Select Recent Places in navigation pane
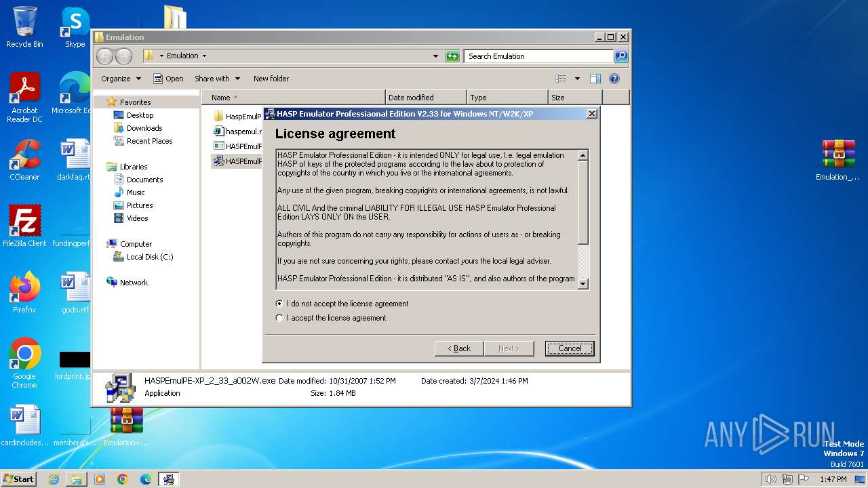Image resolution: width=868 pixels, height=488 pixels. (x=149, y=141)
